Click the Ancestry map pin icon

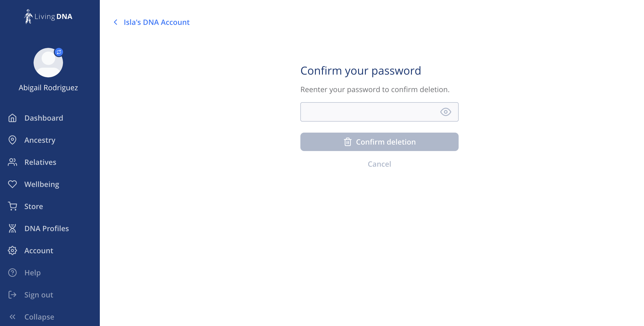tap(12, 140)
